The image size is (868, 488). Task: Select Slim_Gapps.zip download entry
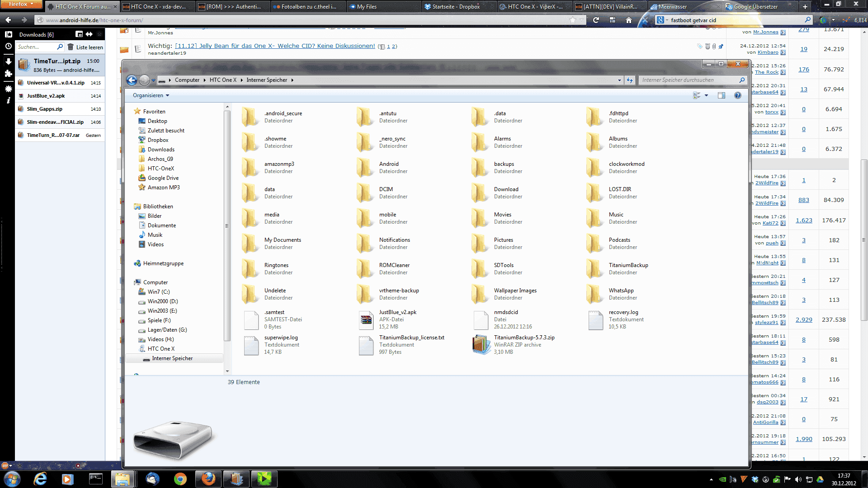pyautogui.click(x=60, y=109)
